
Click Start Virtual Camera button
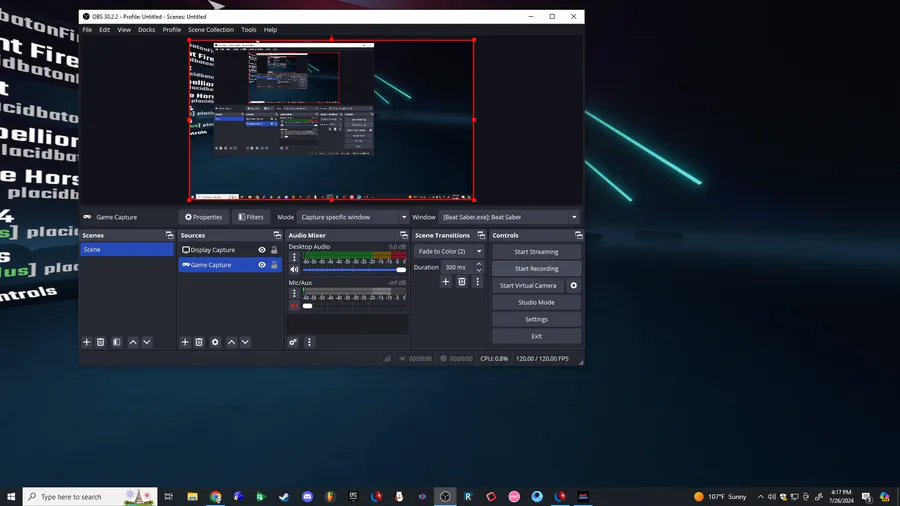point(528,285)
